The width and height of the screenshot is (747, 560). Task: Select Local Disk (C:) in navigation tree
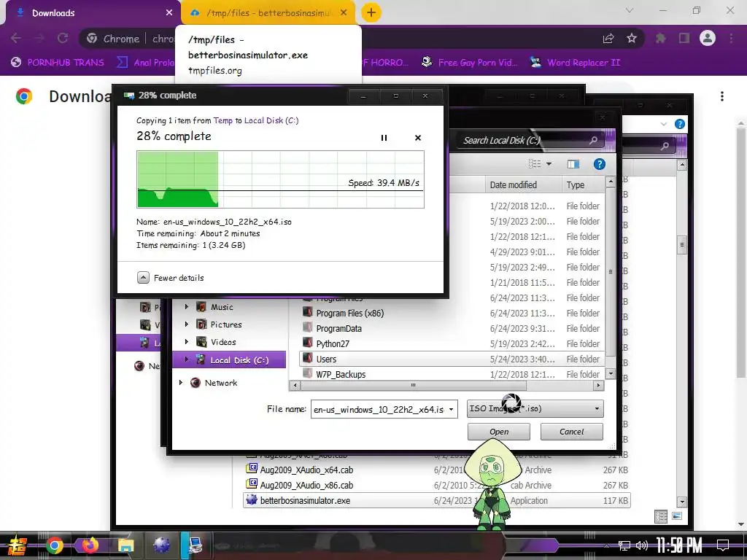pos(239,360)
